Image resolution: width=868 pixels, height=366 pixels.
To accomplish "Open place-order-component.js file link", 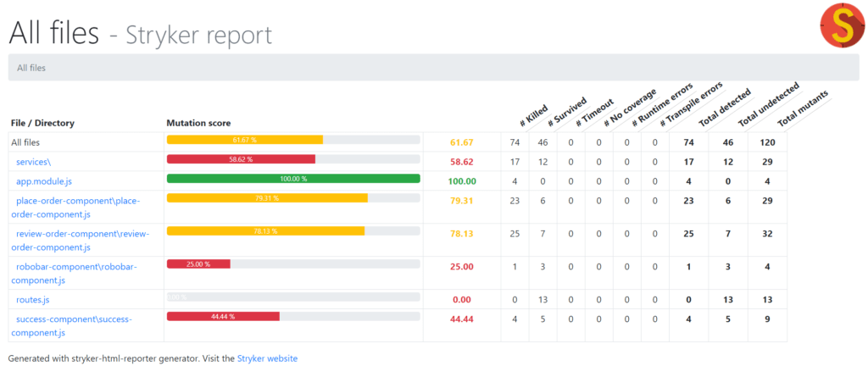I will click(x=75, y=208).
